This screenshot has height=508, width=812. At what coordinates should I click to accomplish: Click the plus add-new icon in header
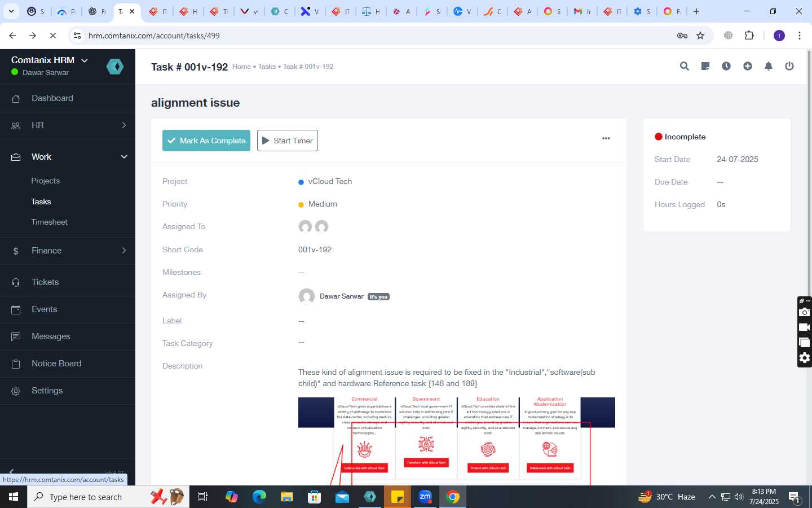pos(748,66)
